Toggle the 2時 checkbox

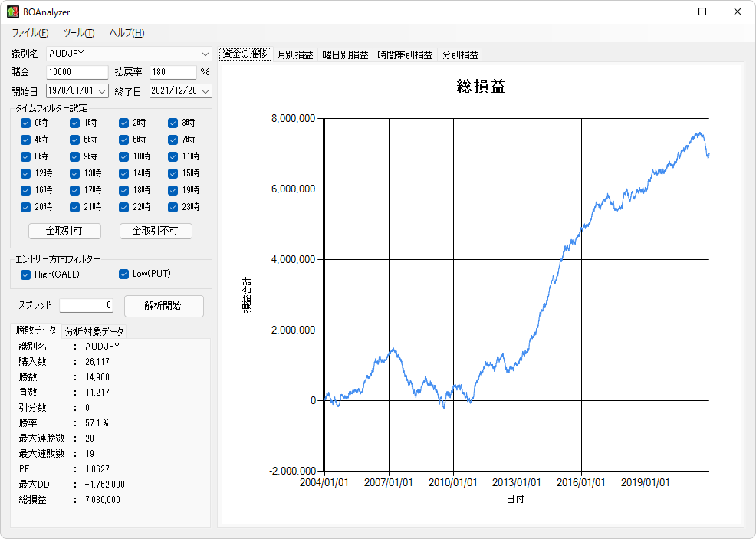tap(124, 123)
